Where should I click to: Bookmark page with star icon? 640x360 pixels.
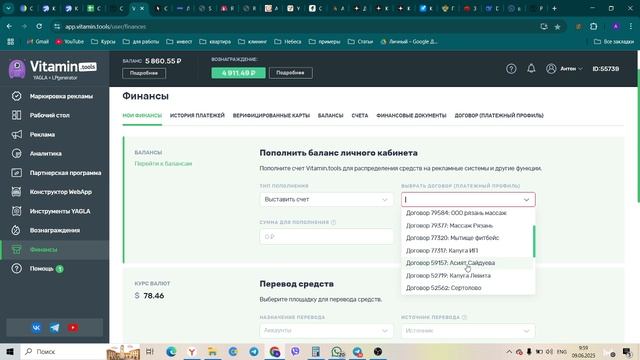click(557, 27)
